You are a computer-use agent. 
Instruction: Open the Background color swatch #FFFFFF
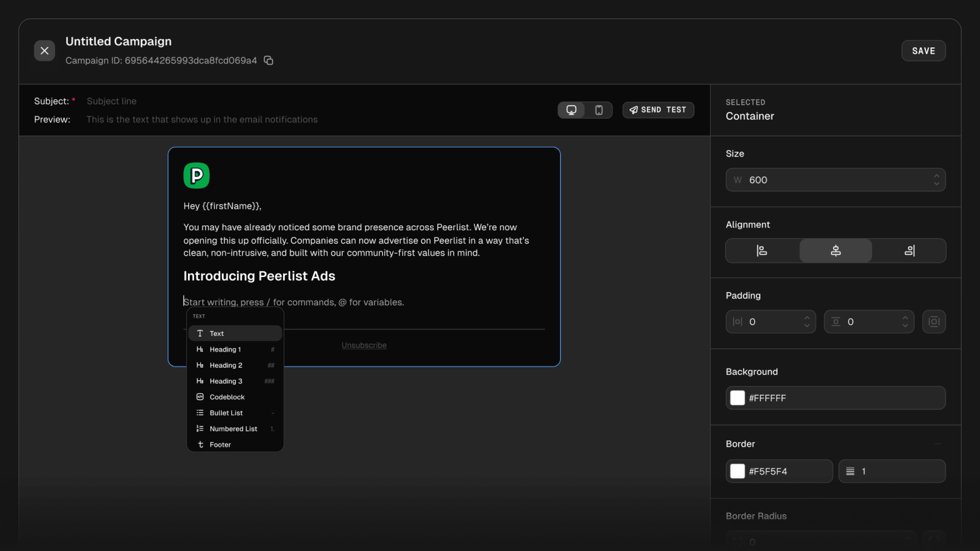(737, 398)
